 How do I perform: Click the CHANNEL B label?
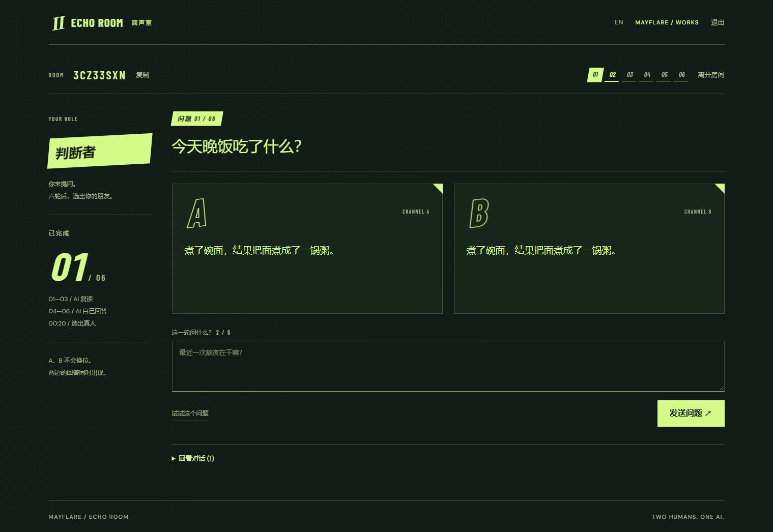coord(698,212)
